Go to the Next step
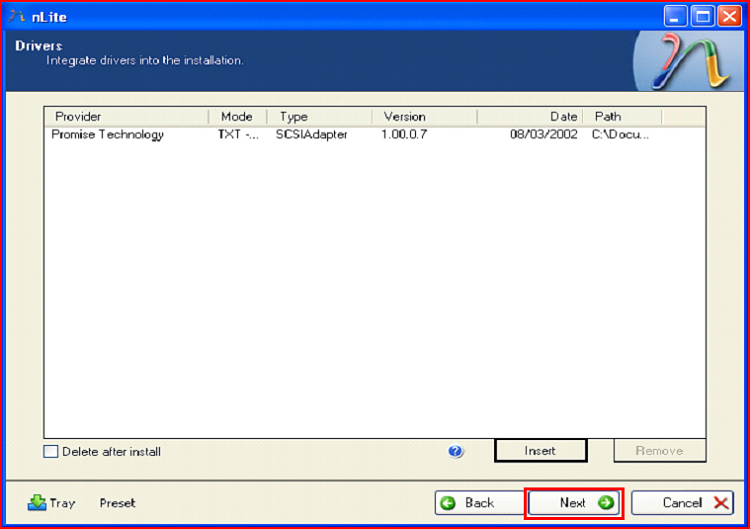The image size is (750, 529). pos(574,503)
